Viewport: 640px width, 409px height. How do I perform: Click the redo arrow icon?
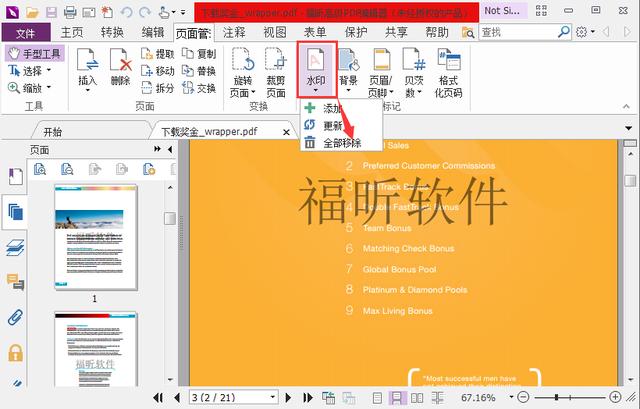pyautogui.click(x=145, y=12)
